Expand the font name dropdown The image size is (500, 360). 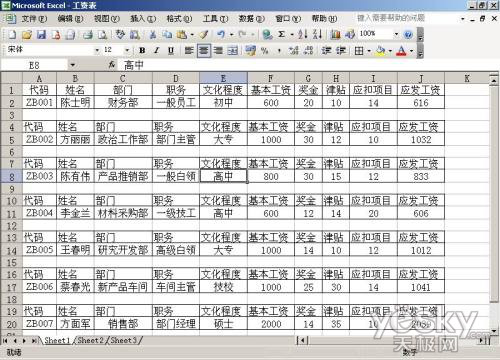click(97, 51)
